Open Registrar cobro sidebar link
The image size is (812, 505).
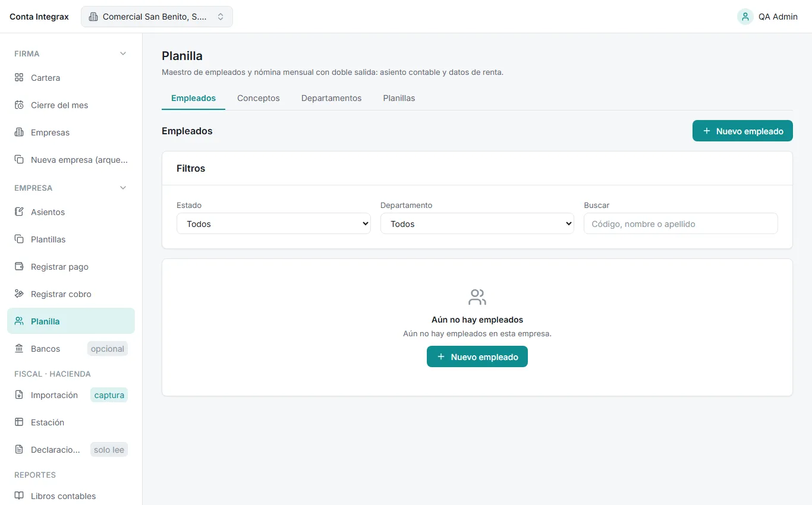(71, 294)
